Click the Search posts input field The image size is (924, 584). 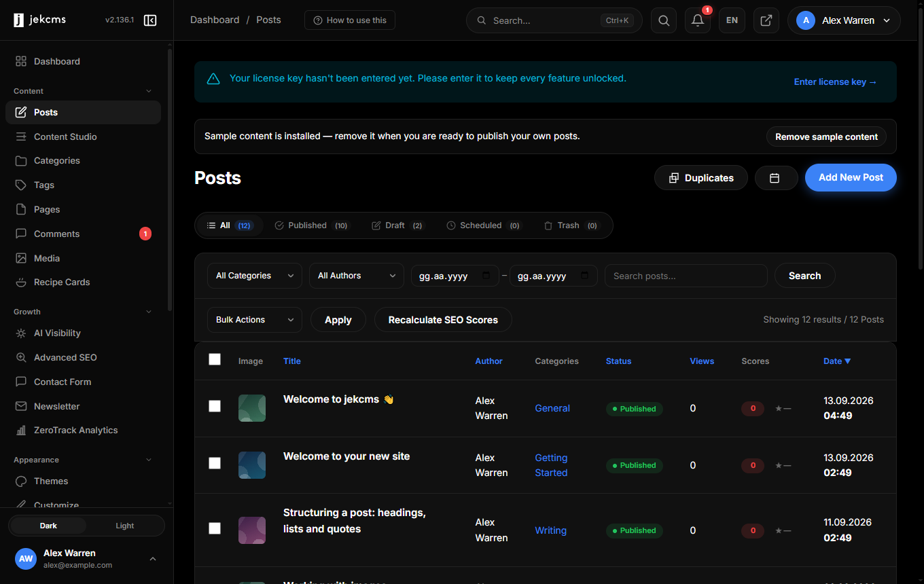point(686,276)
